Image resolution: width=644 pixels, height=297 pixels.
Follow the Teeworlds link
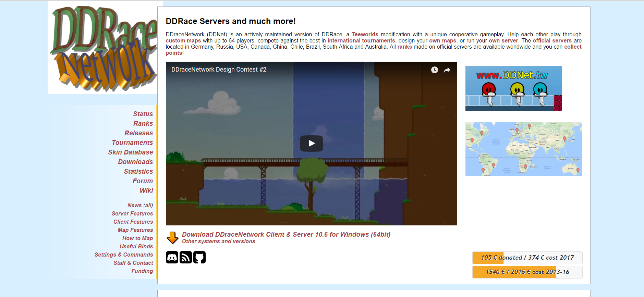point(365,34)
